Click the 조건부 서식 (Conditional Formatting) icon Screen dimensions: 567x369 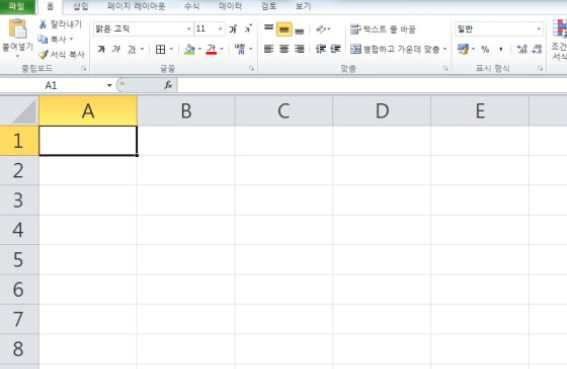pyautogui.click(x=559, y=29)
